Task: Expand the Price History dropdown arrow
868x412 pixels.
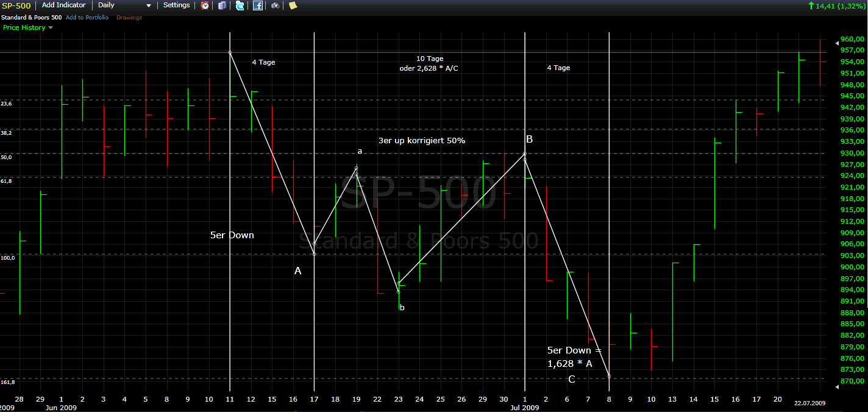Action: [x=51, y=27]
